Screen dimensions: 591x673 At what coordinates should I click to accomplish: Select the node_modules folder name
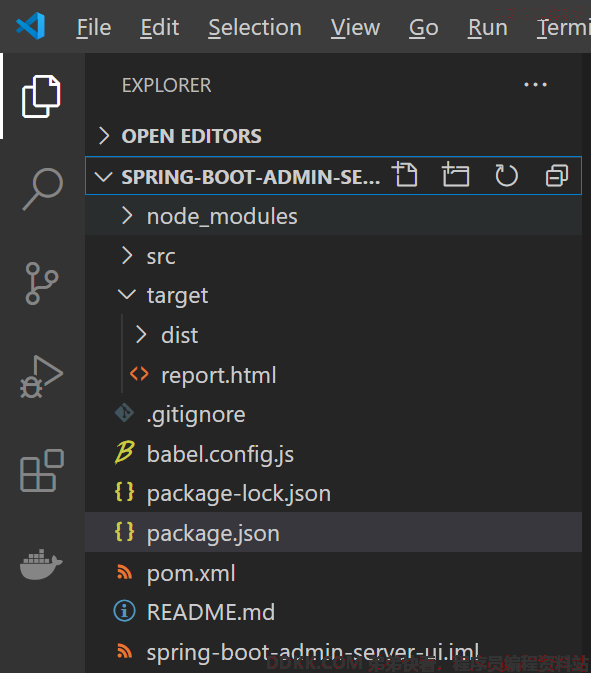[x=222, y=216]
